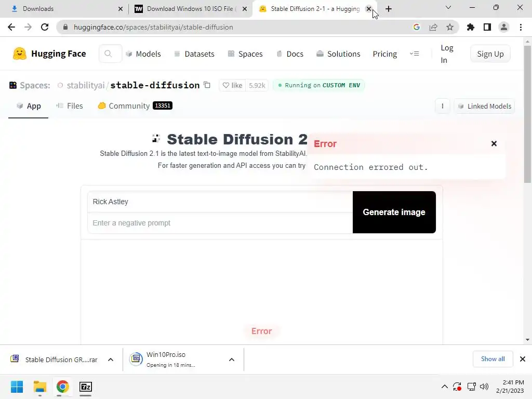The height and width of the screenshot is (399, 532).
Task: Open the Hugging Face more menu icon
Action: (x=414, y=54)
